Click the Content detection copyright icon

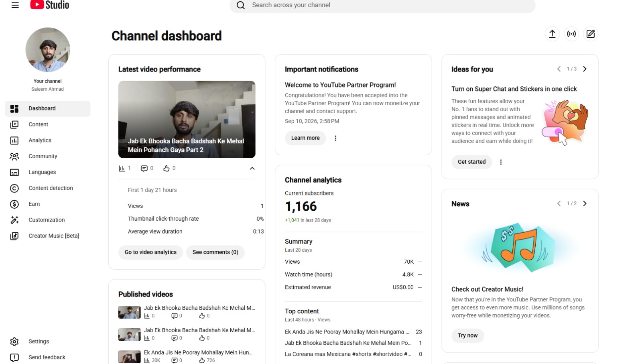pos(14,188)
